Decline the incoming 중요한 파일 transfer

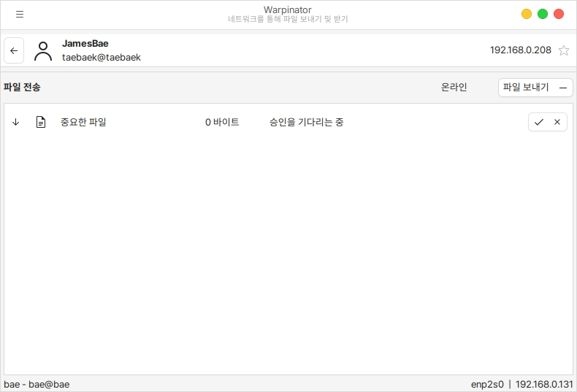click(x=557, y=122)
